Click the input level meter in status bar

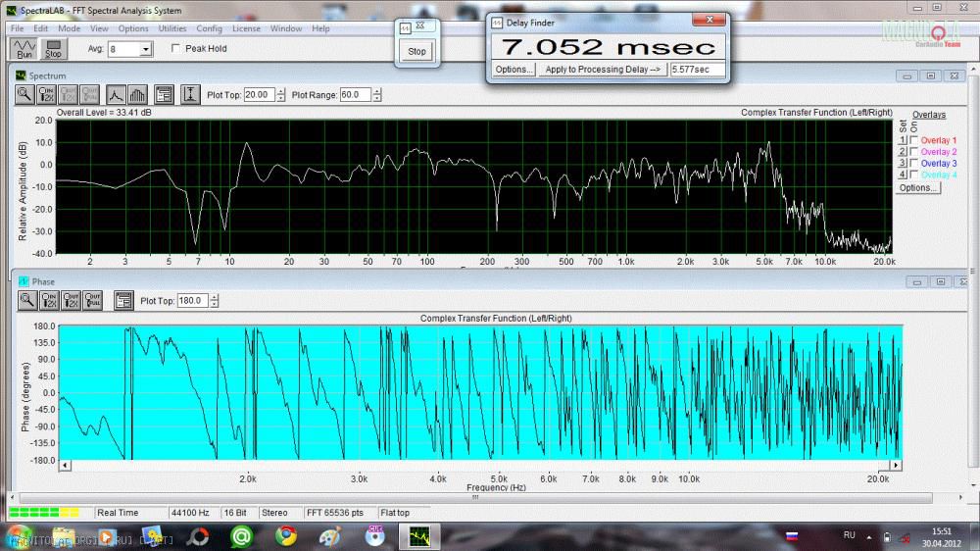point(44,512)
